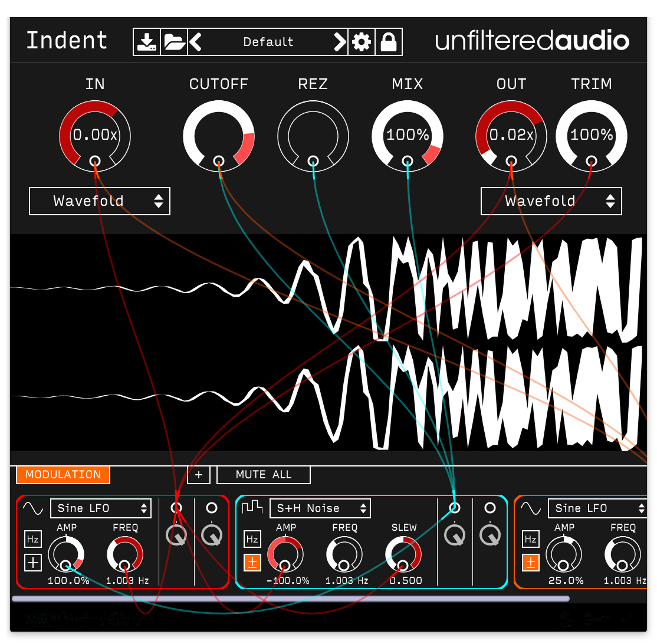Toggle orange bipolar button in S+H Noise module
The image size is (657, 644).
(252, 562)
